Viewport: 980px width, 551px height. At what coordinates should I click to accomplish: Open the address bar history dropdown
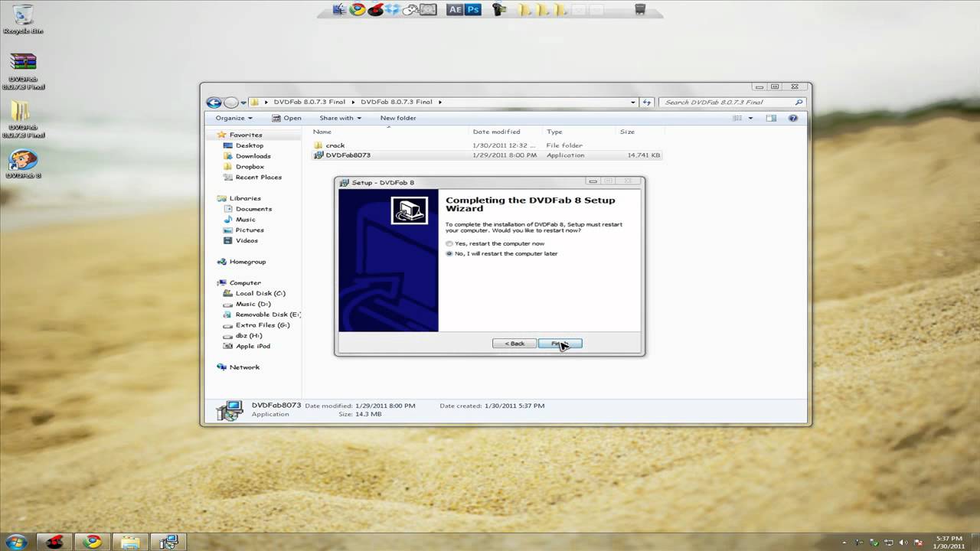point(633,102)
